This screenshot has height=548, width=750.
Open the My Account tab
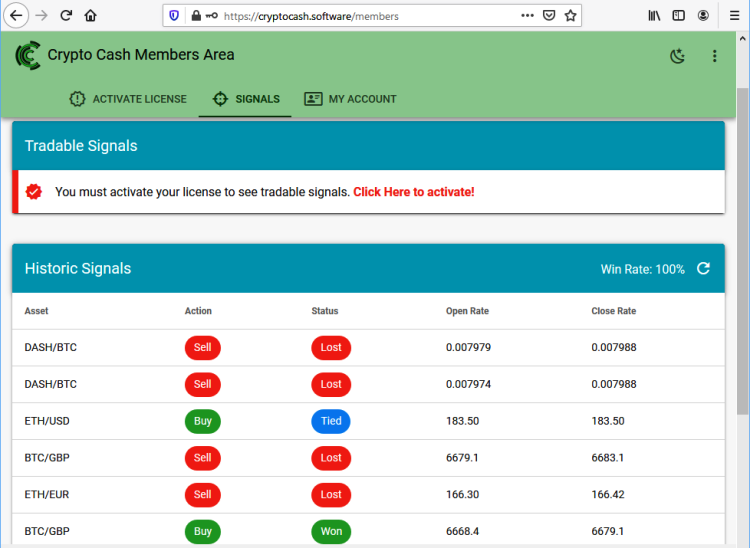tap(350, 99)
